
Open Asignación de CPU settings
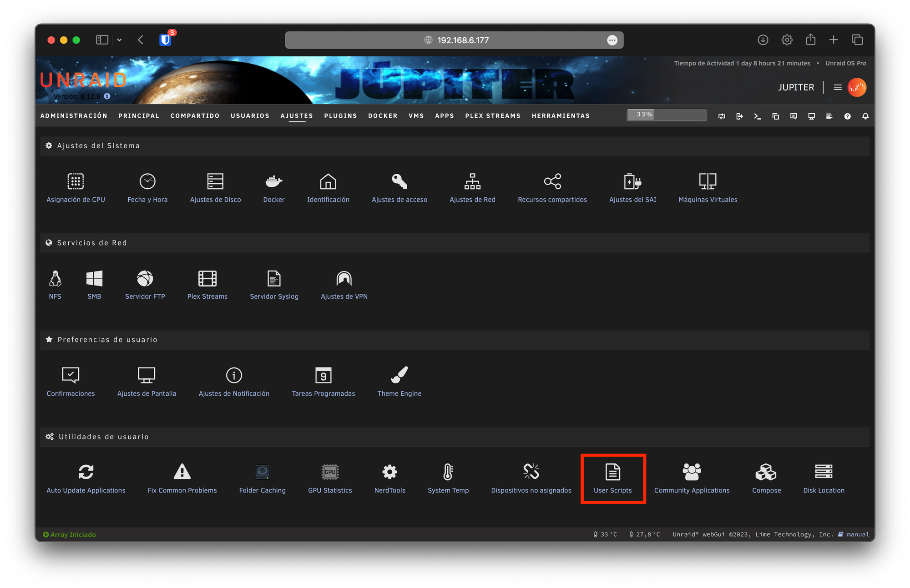pyautogui.click(x=76, y=188)
